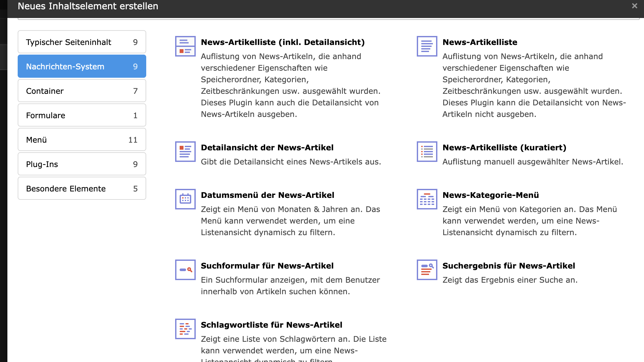The image size is (644, 362).
Task: Select the active Nachrichten-System tab
Action: pos(82,66)
